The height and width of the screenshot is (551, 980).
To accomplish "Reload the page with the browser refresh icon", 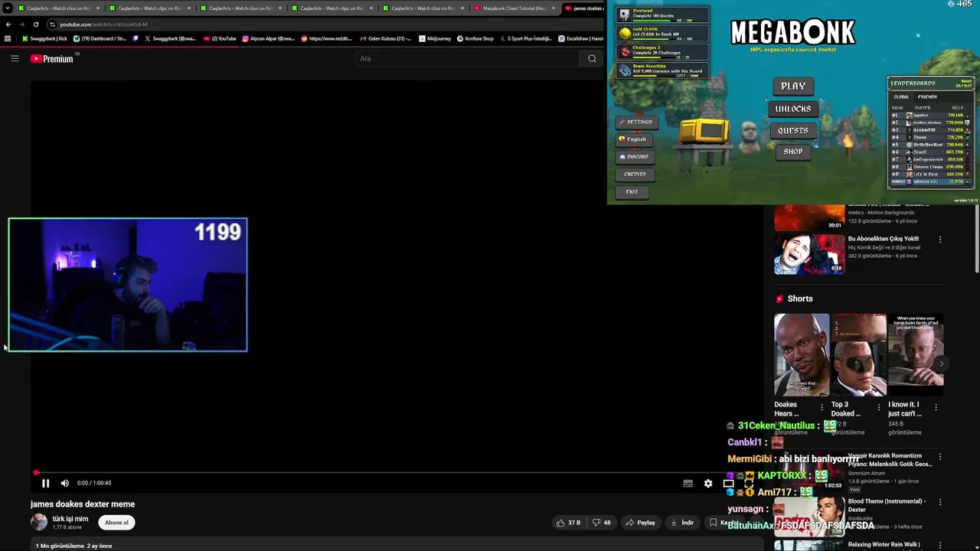I will pyautogui.click(x=35, y=24).
